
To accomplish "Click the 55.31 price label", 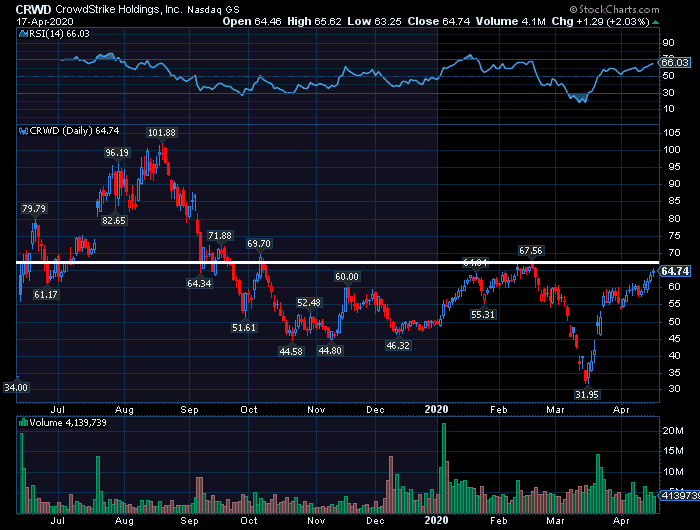I will 483,315.
